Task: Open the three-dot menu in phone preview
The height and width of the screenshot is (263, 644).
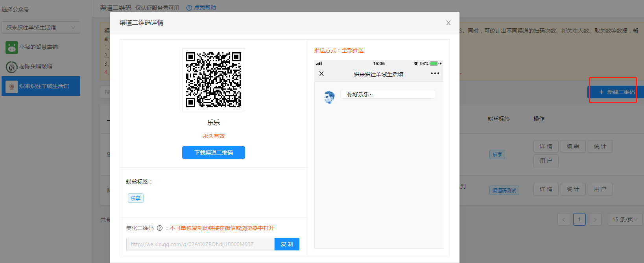Action: (x=435, y=74)
